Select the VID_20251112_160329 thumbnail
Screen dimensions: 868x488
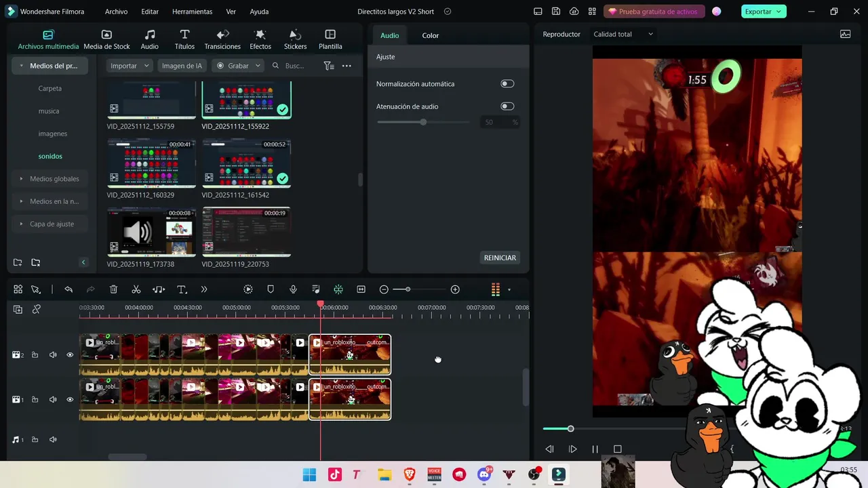tap(151, 163)
